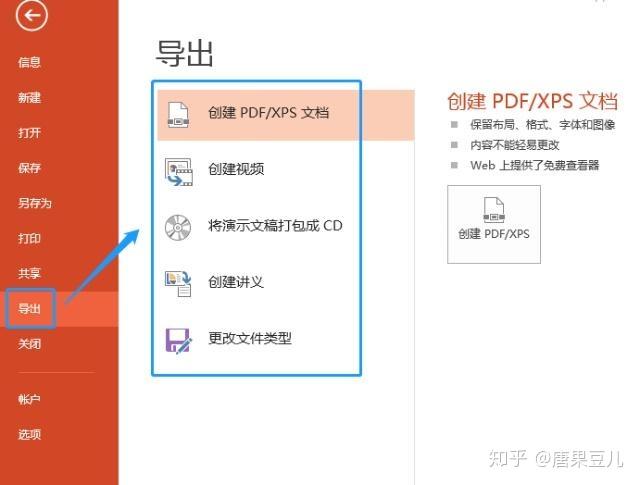Click the 创建 PDF/XPS button
The image size is (640, 485).
coord(494,224)
